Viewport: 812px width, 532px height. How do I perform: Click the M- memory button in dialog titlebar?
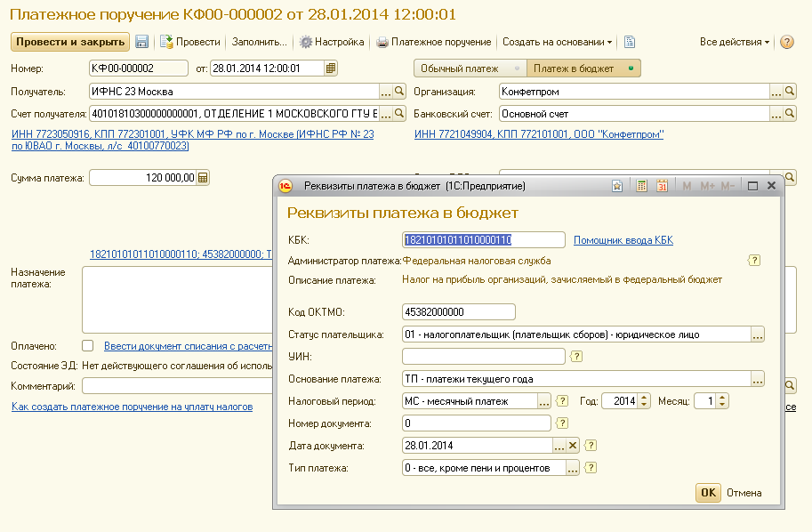pyautogui.click(x=728, y=186)
